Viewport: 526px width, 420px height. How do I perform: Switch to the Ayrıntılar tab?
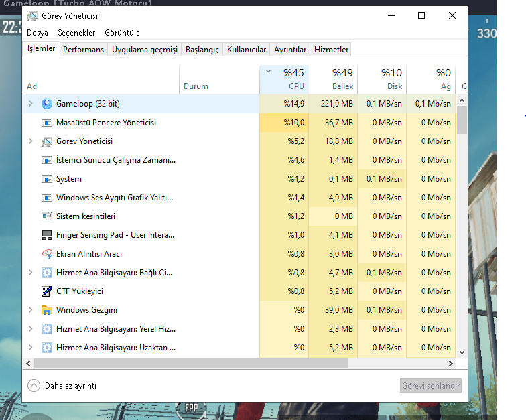[290, 50]
